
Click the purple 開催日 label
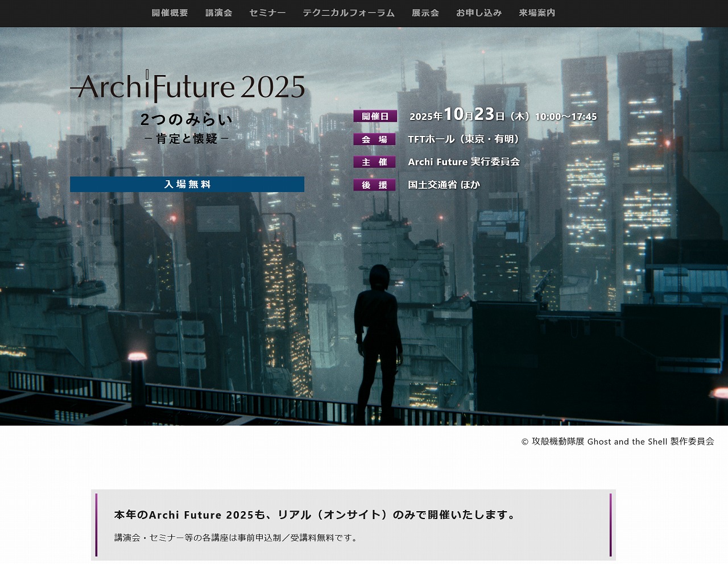(x=375, y=116)
